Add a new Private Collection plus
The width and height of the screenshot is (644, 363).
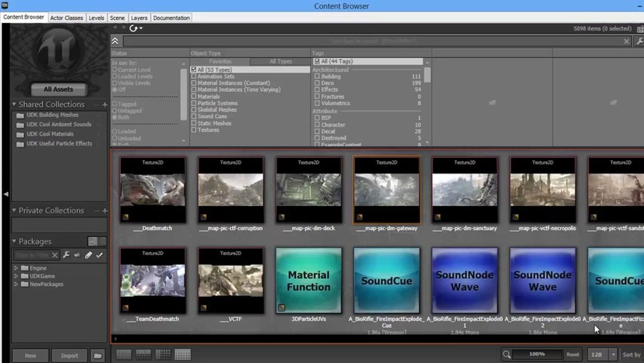(105, 211)
